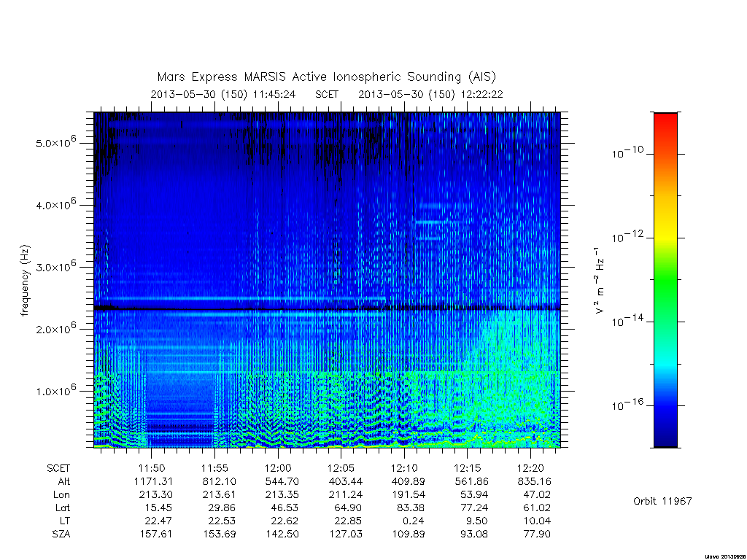Click longitude value '191.54'
Screen dimensions: 747x560
point(409,495)
